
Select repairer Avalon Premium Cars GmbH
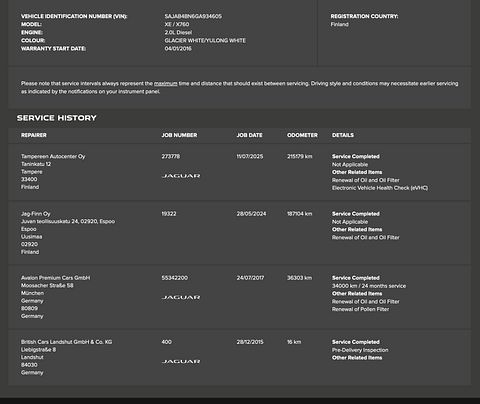pos(55,278)
